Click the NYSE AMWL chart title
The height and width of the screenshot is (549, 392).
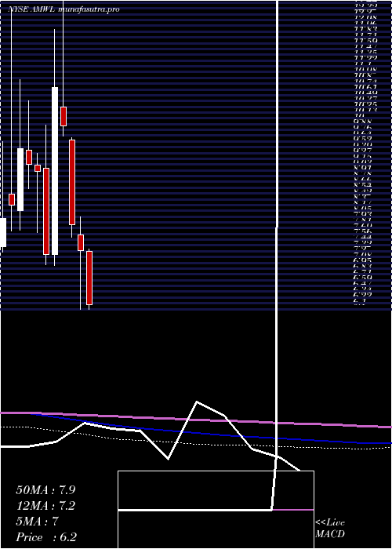tap(64, 9)
